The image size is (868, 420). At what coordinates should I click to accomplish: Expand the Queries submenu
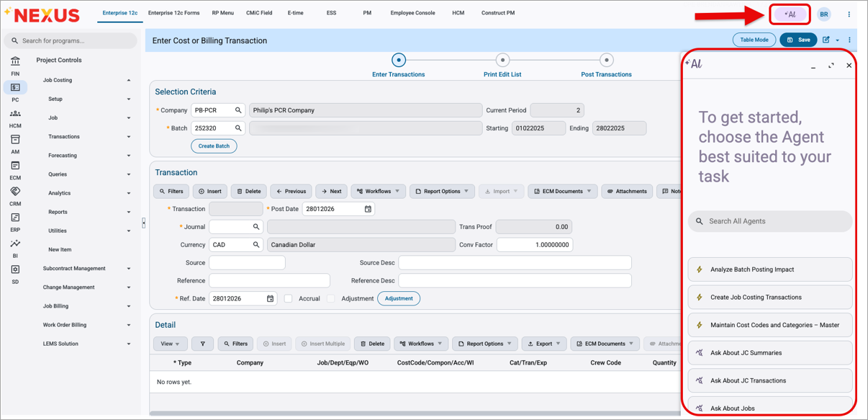pos(129,174)
